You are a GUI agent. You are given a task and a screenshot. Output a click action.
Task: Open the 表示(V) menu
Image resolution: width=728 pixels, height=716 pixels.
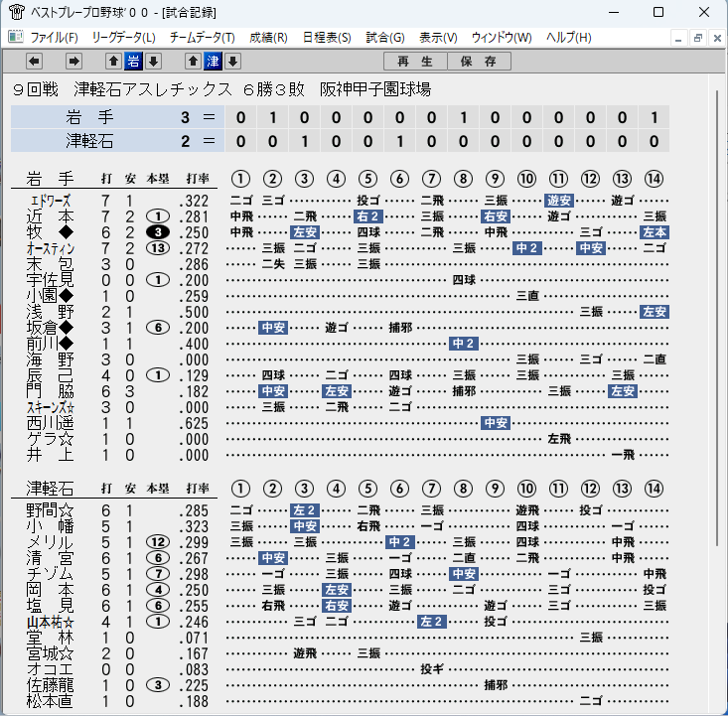(438, 37)
